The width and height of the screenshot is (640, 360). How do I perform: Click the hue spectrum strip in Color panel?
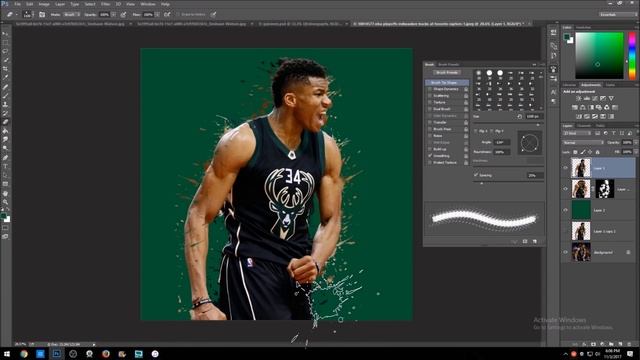click(x=632, y=56)
